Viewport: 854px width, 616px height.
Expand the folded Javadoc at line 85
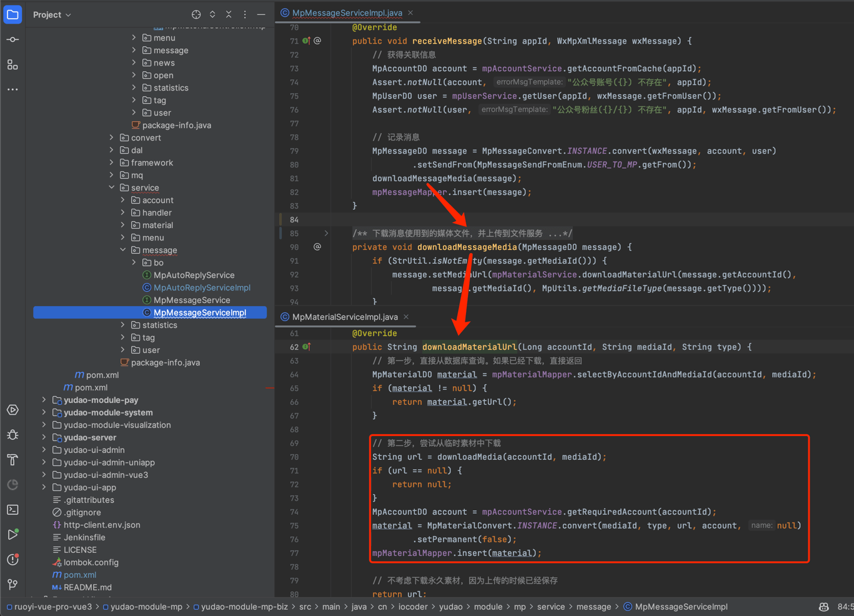326,234
